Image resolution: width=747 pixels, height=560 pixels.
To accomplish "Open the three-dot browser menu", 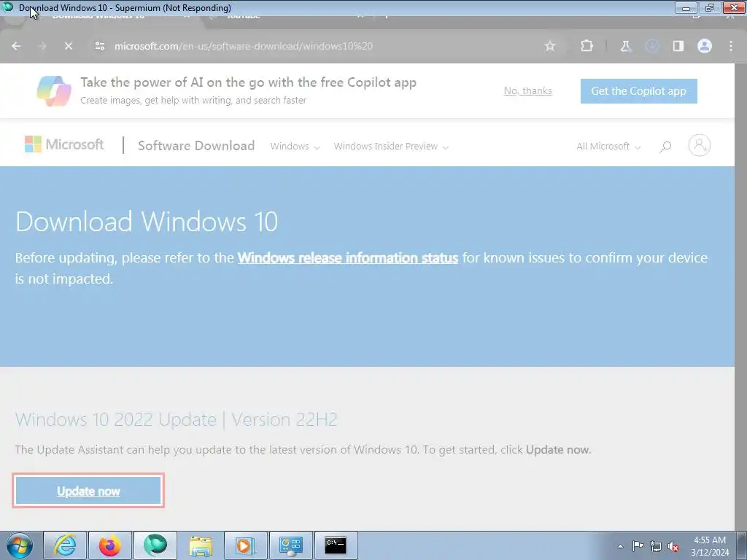I will (731, 46).
